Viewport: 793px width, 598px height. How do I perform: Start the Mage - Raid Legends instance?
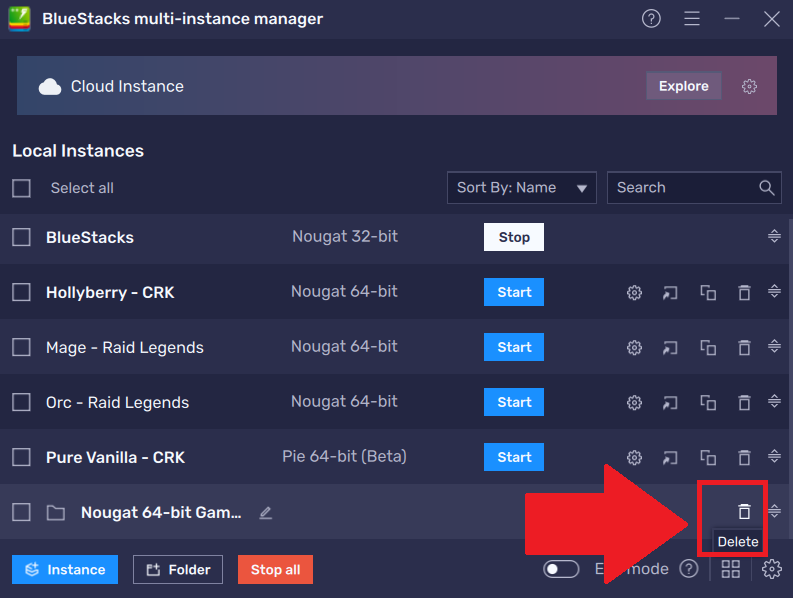[514, 347]
